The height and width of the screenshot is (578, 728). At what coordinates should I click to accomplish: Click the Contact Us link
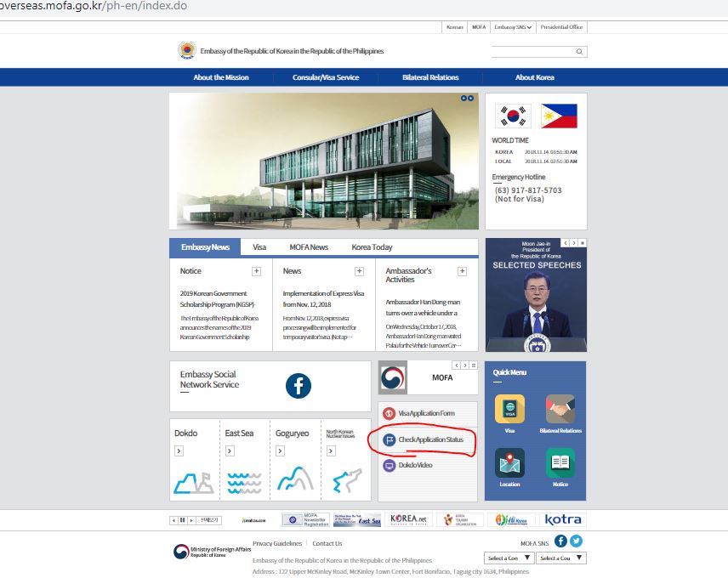tap(327, 543)
